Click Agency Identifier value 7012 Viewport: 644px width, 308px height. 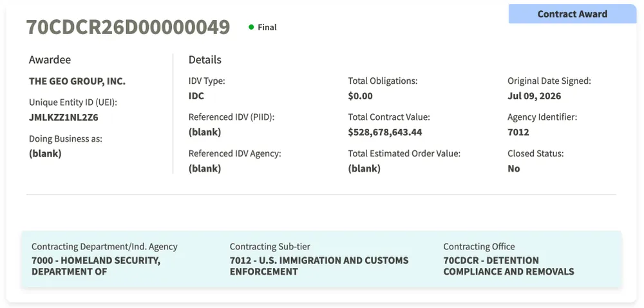coord(518,132)
